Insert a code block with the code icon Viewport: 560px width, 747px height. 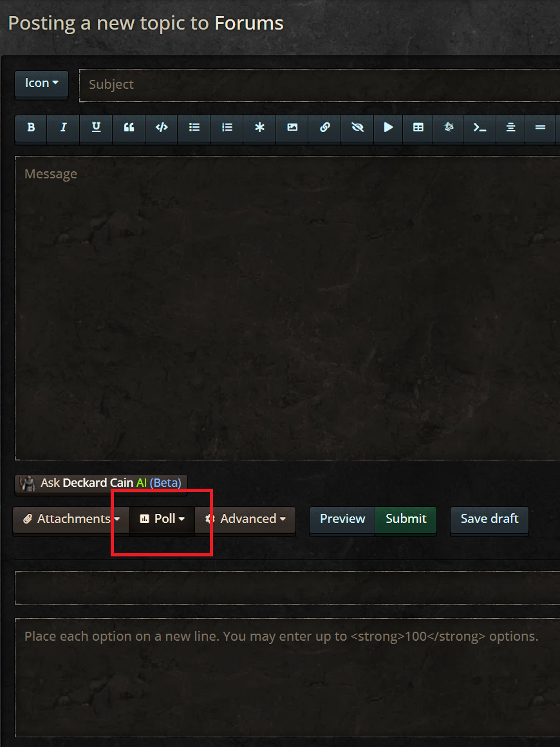[162, 128]
